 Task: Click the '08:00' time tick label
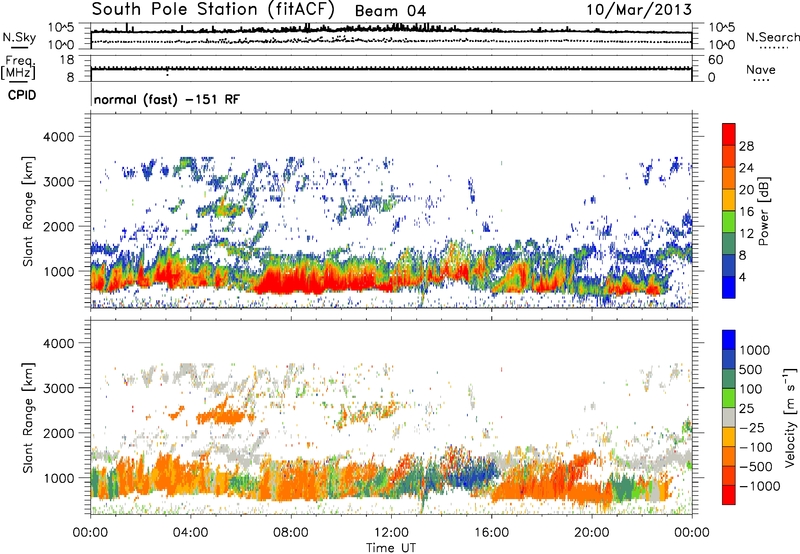coord(291,533)
